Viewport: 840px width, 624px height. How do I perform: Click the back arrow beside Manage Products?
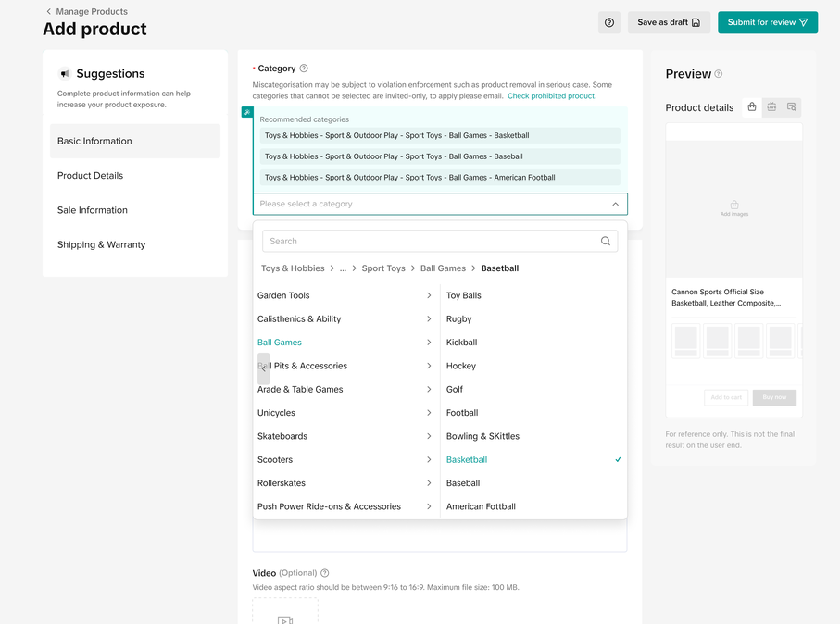49,12
